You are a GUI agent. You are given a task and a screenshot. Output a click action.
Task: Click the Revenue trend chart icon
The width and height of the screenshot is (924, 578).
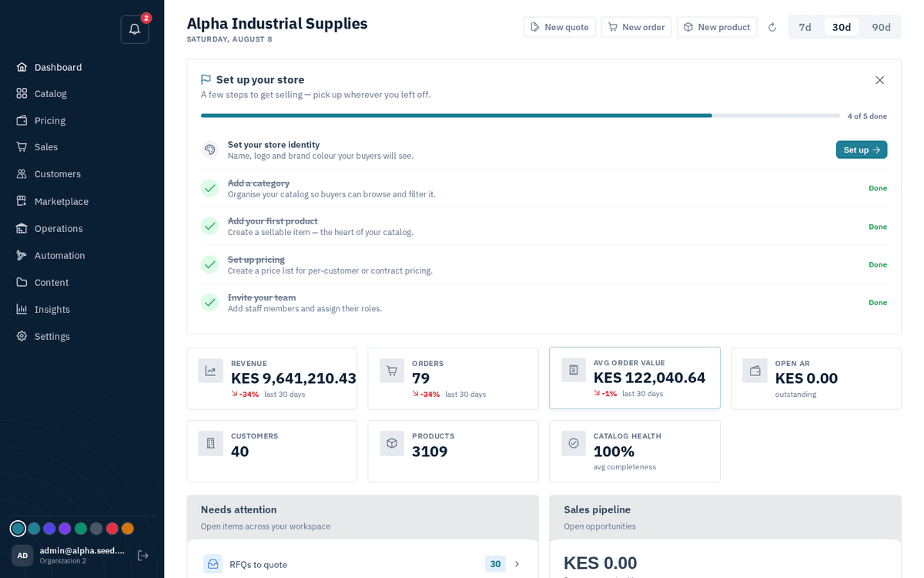(x=211, y=371)
